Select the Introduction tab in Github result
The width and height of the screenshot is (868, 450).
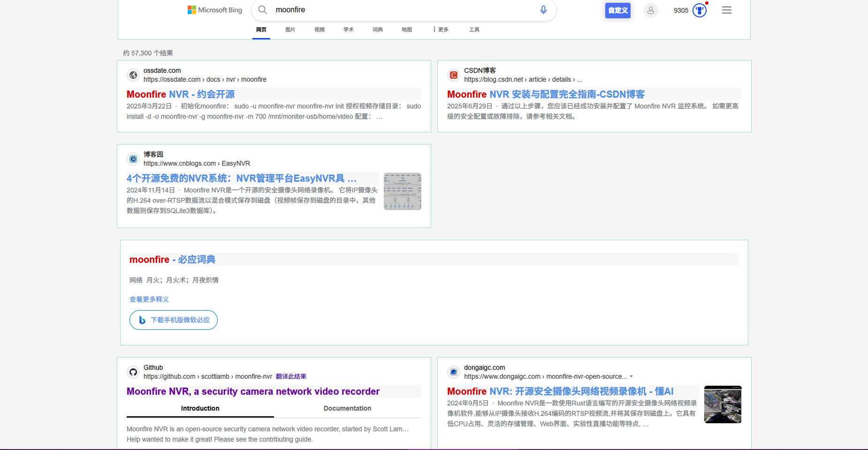pos(200,408)
